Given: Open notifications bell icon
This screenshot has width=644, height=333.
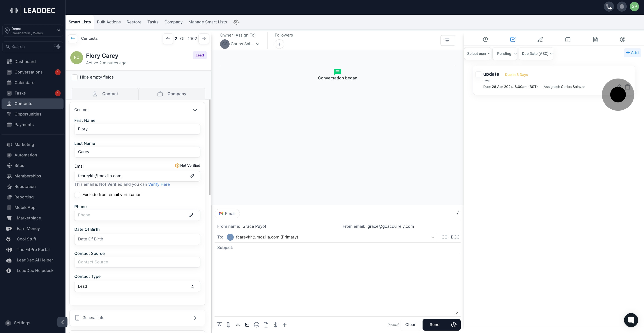Looking at the screenshot, I should [x=621, y=7].
